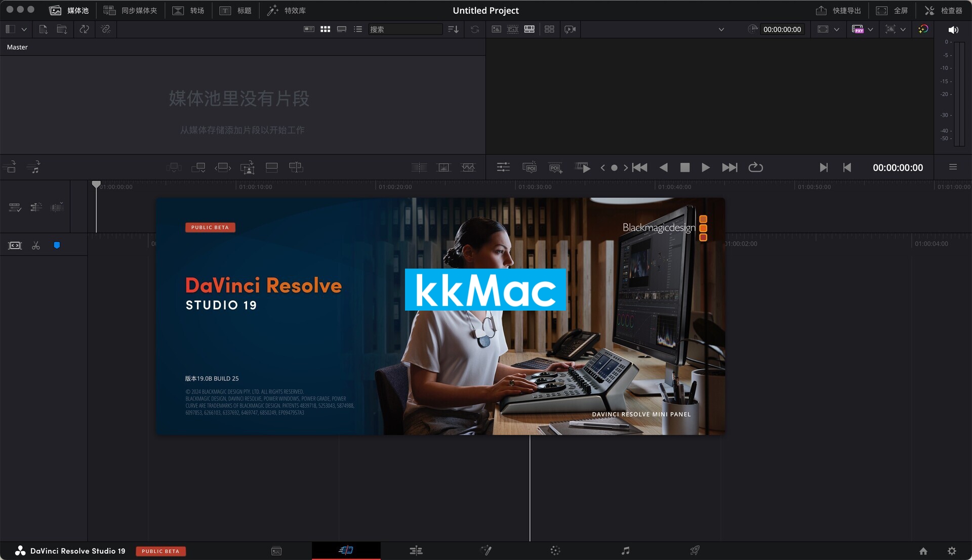Viewport: 972px width, 560px height.
Task: Open the 转场 transitions panel
Action: 188,10
